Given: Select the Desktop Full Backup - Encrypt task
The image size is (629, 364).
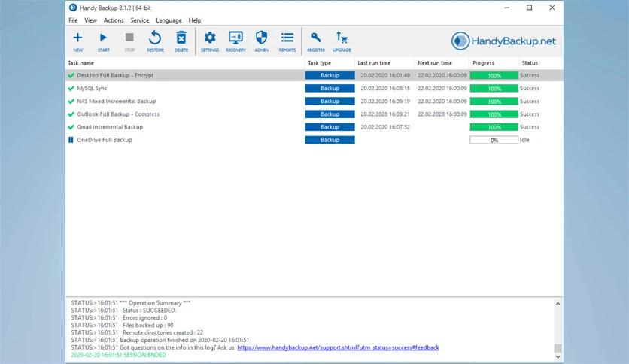Looking at the screenshot, I should click(115, 75).
